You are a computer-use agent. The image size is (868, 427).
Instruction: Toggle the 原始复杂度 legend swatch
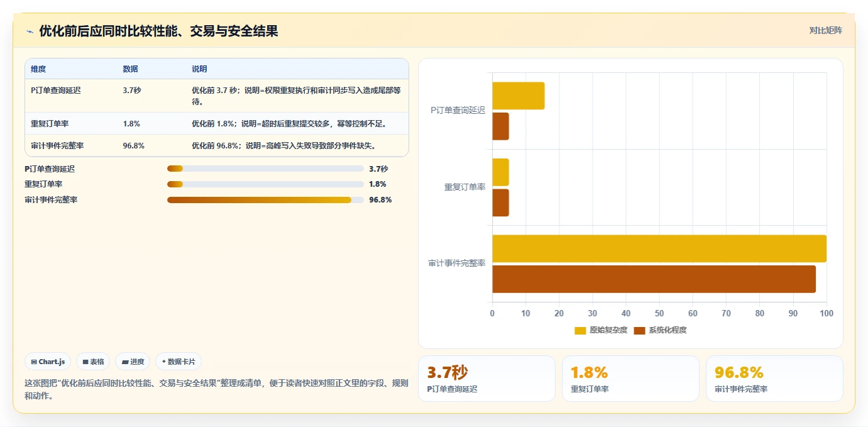(580, 330)
